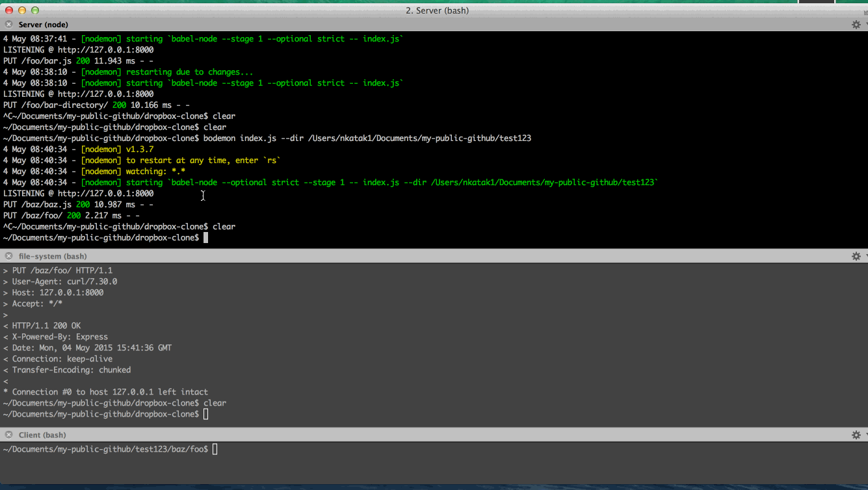This screenshot has height=490, width=868.
Task: Open the settings gear on the Server pane
Action: coord(856,24)
